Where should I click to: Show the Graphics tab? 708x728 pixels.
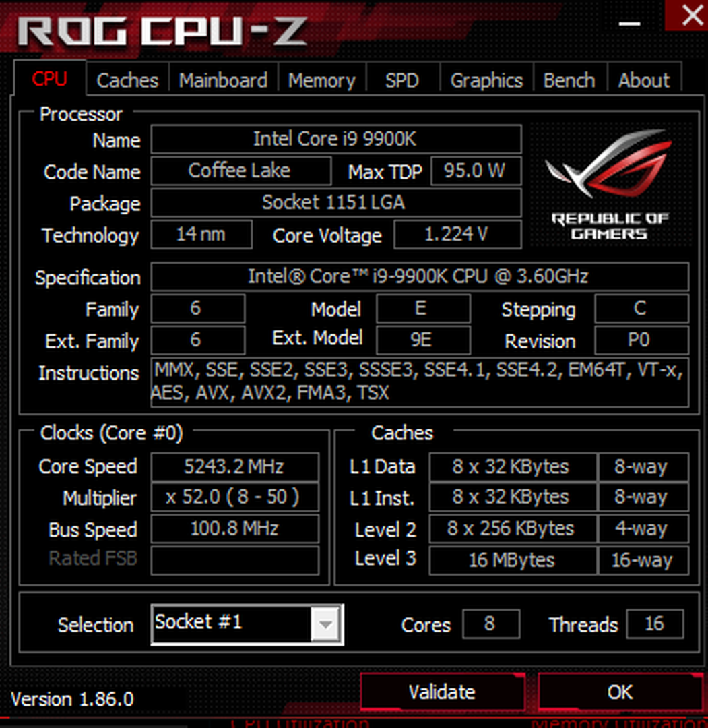(486, 80)
